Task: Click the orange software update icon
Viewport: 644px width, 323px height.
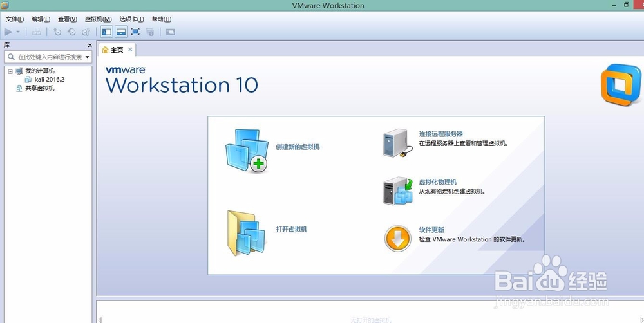Action: (397, 239)
